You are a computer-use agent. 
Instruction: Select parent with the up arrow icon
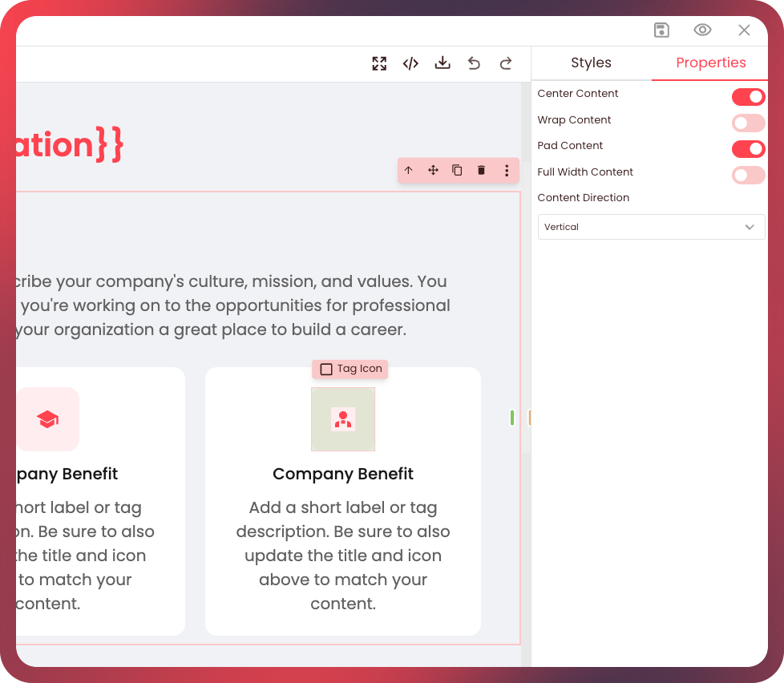[409, 171]
